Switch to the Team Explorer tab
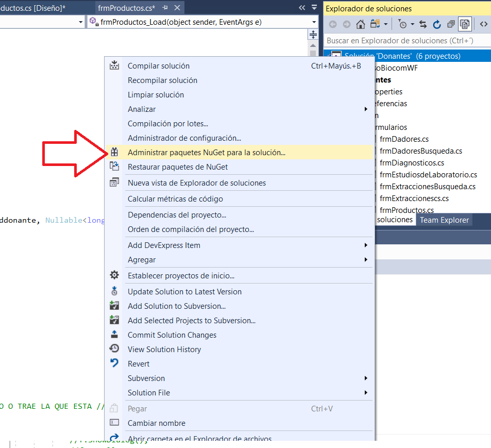The image size is (491, 448). [444, 220]
